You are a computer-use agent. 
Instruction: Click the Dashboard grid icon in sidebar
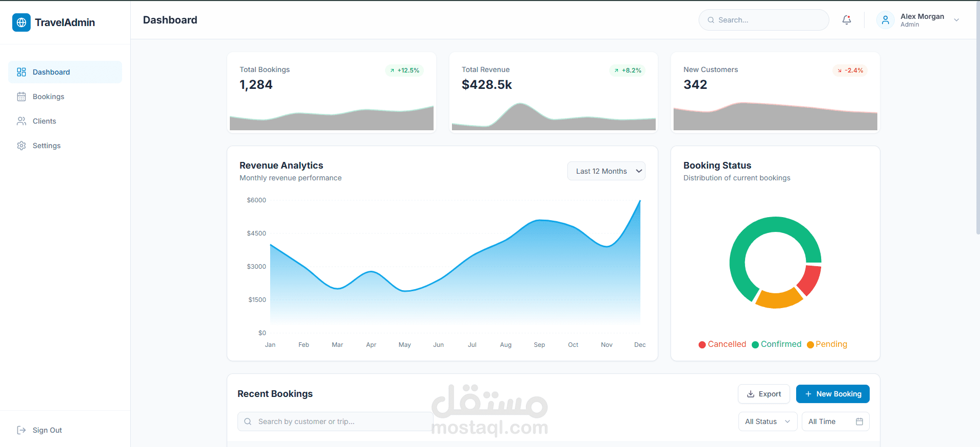[x=21, y=72]
